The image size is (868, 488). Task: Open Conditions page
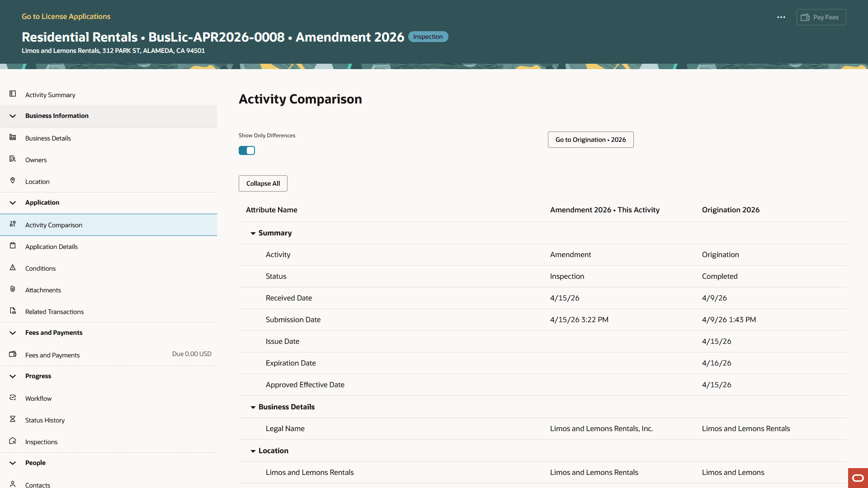pyautogui.click(x=40, y=268)
